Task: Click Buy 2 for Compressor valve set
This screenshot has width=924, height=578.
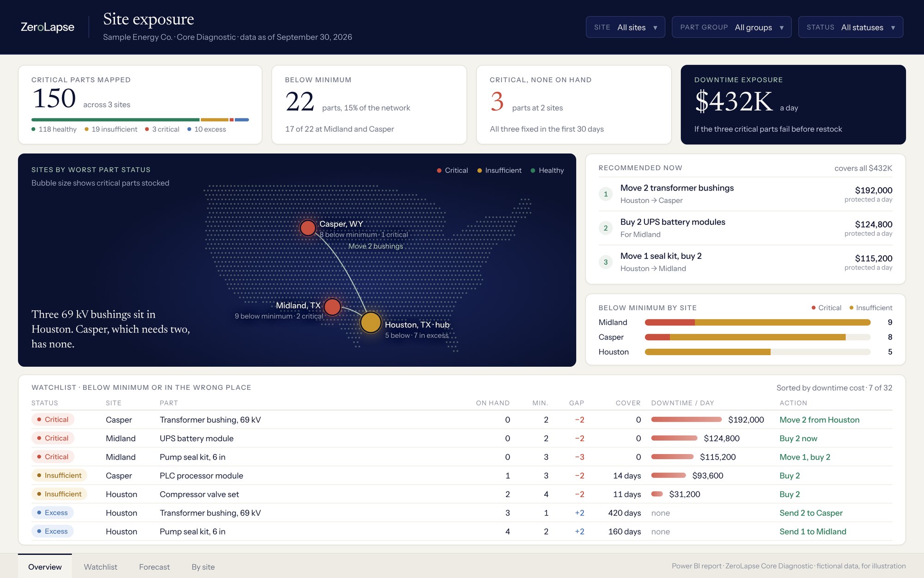Action: pos(790,494)
